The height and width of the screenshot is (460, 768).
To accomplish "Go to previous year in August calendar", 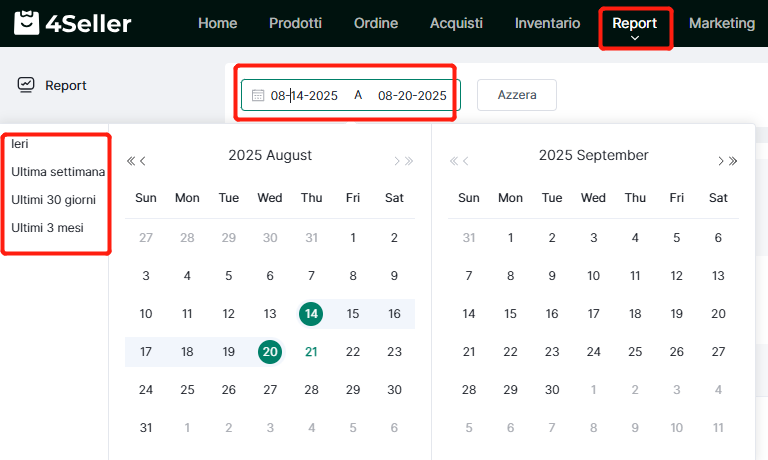I will 131,161.
